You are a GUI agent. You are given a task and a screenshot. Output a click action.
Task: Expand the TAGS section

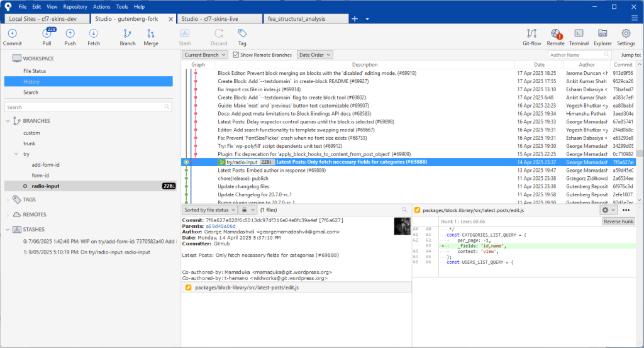(x=8, y=199)
